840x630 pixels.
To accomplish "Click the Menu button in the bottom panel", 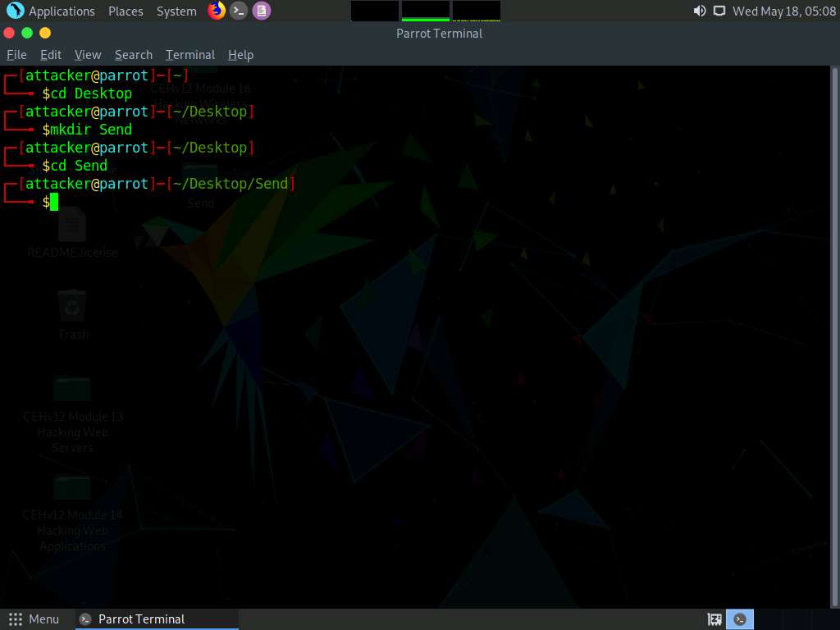I will [x=34, y=619].
